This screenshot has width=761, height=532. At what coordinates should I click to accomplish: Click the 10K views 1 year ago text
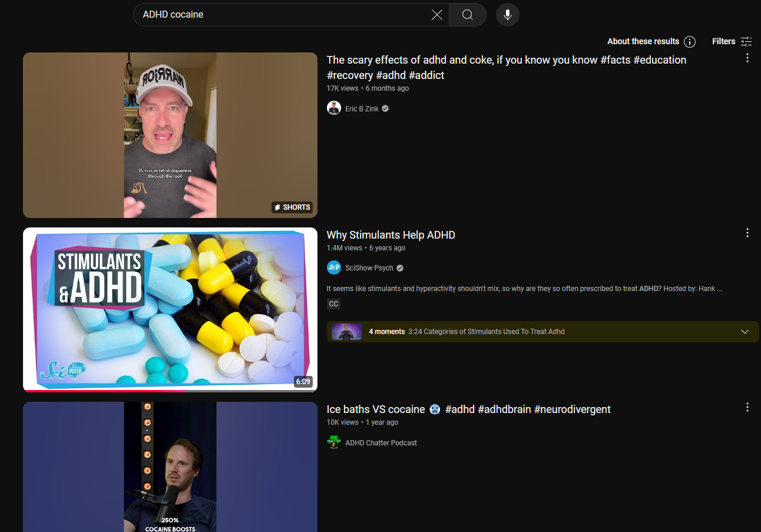(362, 422)
